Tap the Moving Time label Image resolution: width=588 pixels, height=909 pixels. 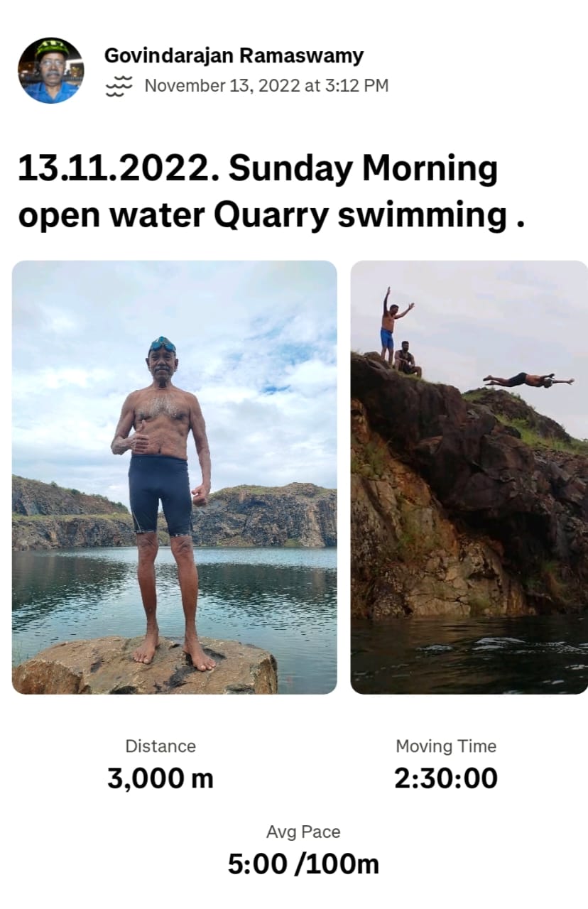point(446,746)
